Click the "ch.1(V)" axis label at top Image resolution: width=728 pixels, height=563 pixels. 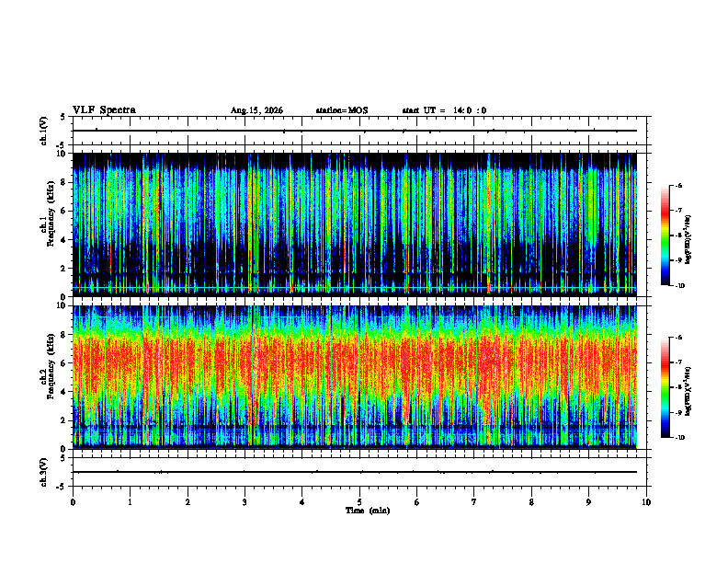[44, 131]
